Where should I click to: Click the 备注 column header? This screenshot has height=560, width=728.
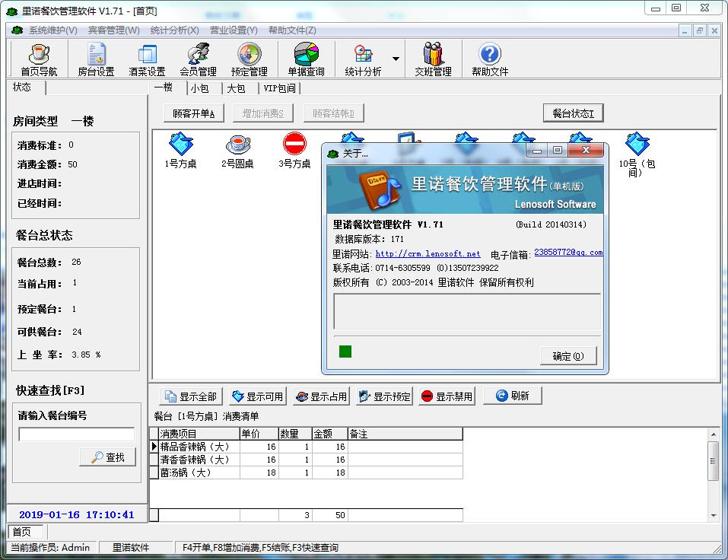coord(405,434)
